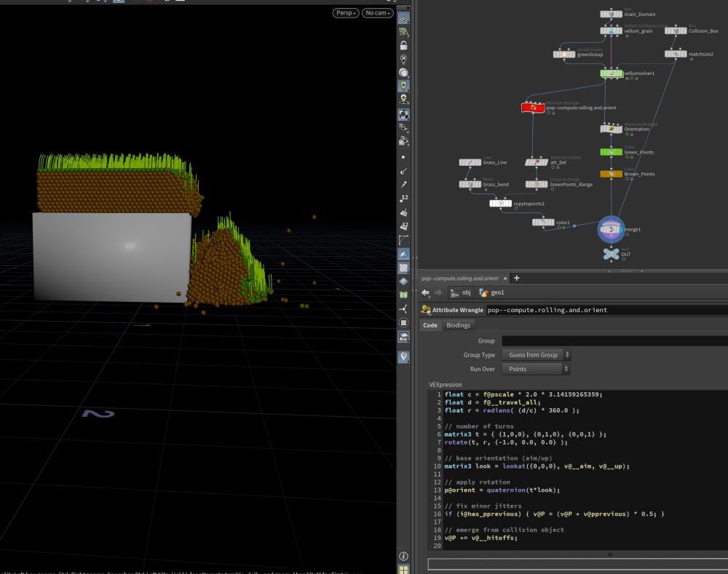The width and height of the screenshot is (728, 574).
Task: Click the empty field below the VEXpression editor
Action: pos(577,564)
